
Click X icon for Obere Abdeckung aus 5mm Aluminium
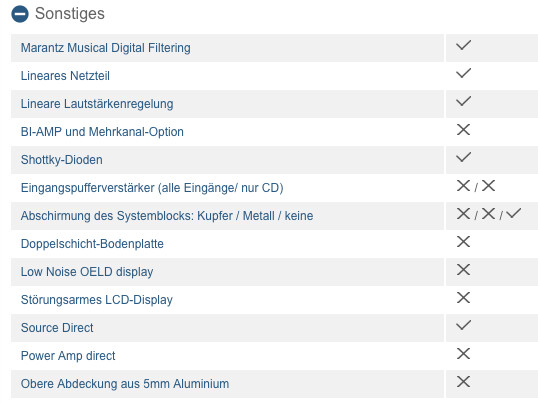click(x=463, y=382)
